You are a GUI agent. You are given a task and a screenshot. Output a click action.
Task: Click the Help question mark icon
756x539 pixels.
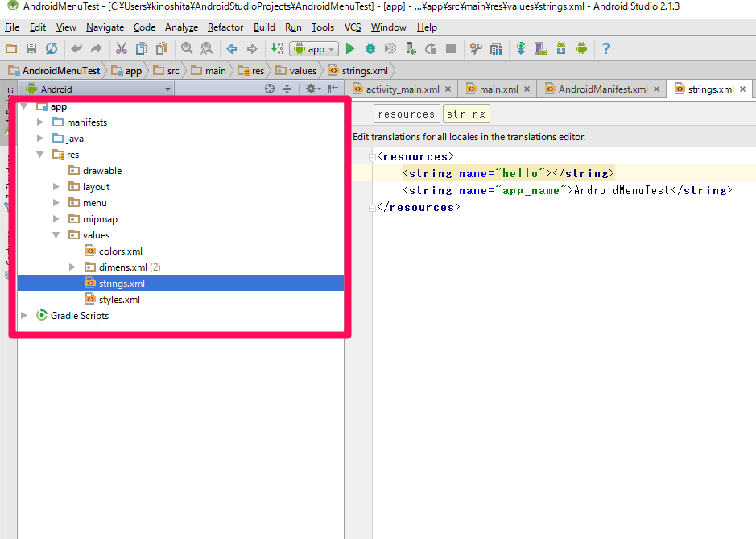[x=605, y=48]
